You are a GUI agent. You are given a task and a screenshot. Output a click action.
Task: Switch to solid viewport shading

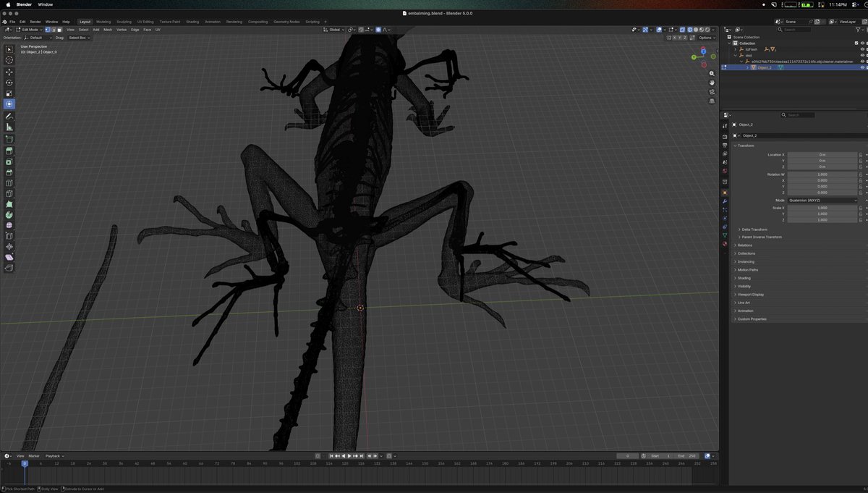696,30
